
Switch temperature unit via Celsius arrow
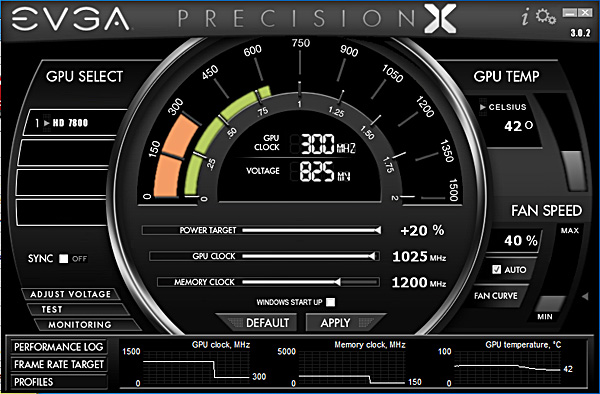483,107
